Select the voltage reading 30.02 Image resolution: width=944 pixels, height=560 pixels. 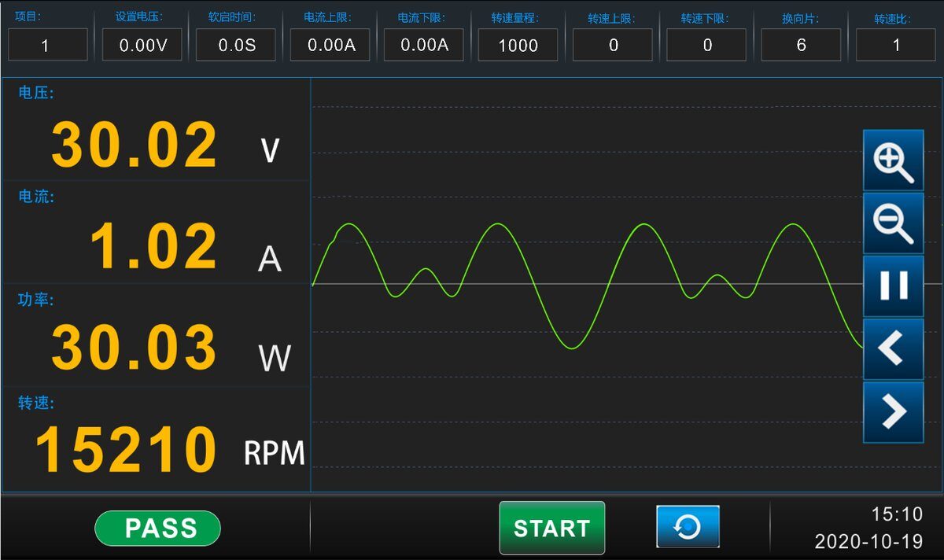[x=135, y=146]
